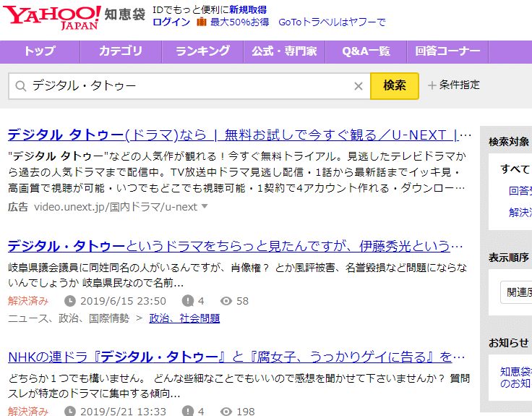Click the suitcase travel icon in the header

pyautogui.click(x=201, y=22)
